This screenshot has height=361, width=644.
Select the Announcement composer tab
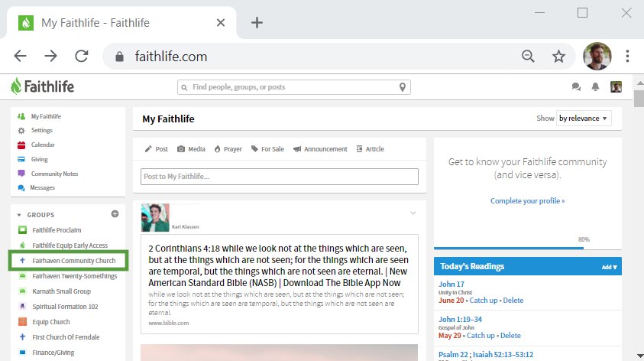[320, 149]
